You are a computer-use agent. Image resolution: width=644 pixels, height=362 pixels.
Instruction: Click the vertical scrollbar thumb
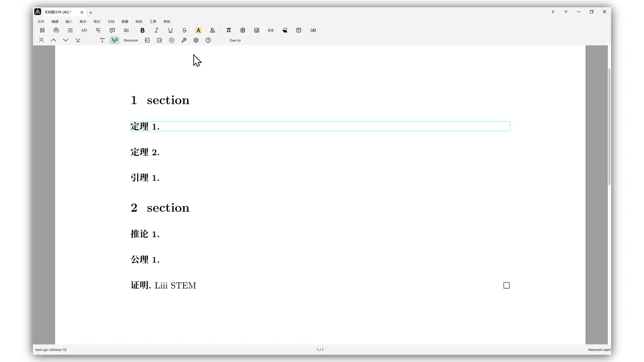tap(609, 127)
